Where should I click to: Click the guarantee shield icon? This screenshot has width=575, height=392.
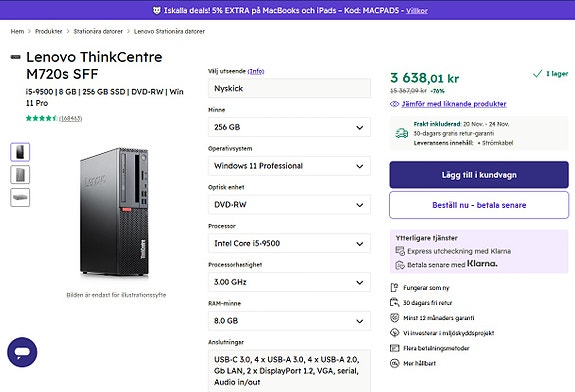click(x=394, y=318)
